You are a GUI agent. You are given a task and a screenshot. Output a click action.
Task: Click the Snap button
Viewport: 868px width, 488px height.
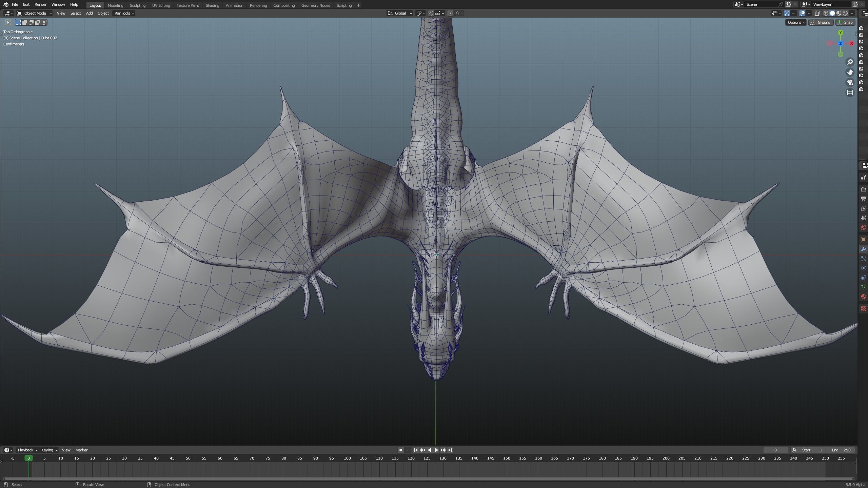[845, 22]
